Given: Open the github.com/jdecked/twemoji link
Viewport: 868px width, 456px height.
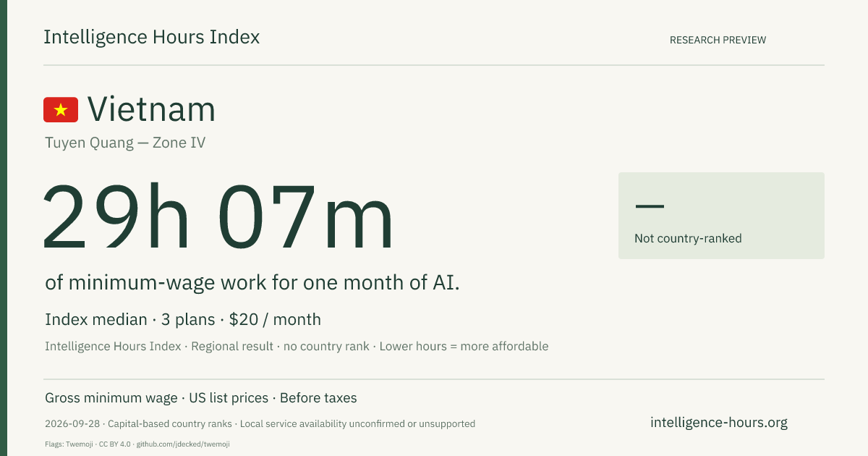Looking at the screenshot, I should pos(183,444).
